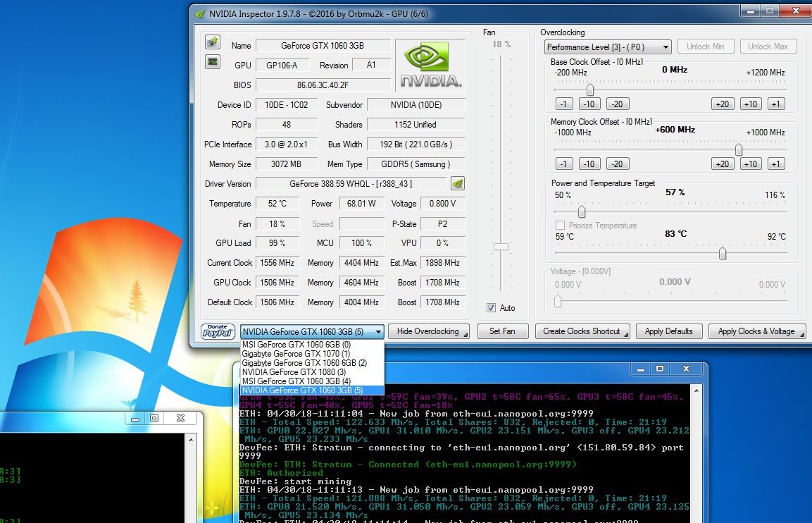Viewport: 812px width, 523px height.
Task: Click Base Clock Offset -20 button
Action: tap(618, 104)
